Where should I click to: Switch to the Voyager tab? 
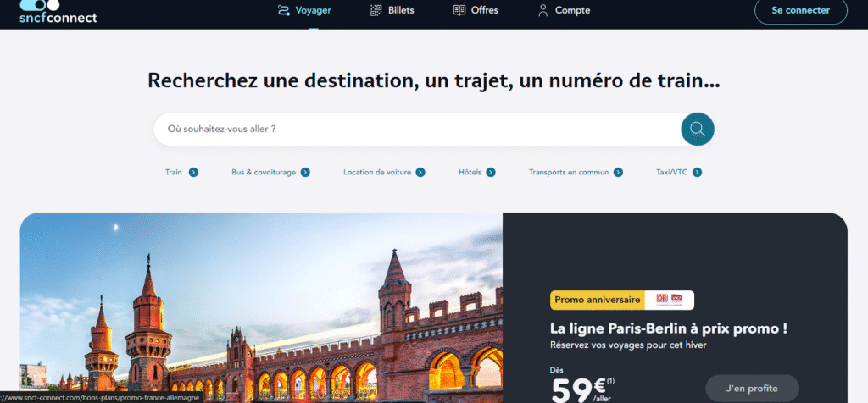[x=304, y=10]
